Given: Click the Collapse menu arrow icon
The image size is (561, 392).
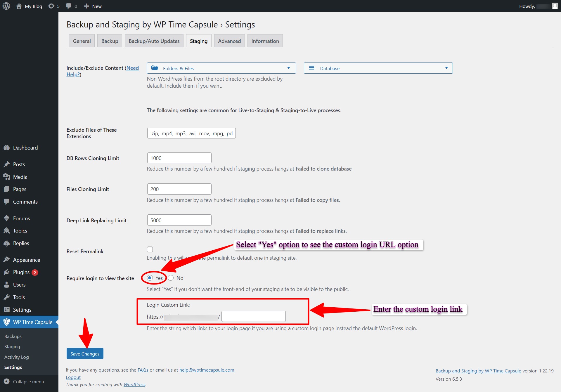Looking at the screenshot, I should (7, 381).
